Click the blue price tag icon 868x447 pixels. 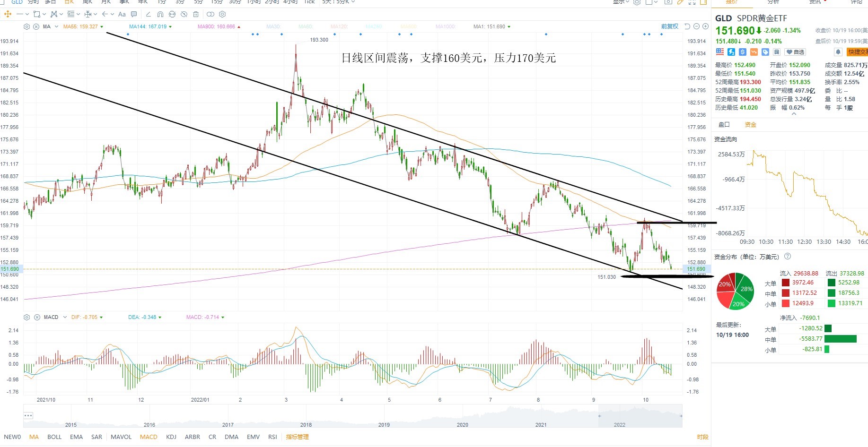point(765,52)
